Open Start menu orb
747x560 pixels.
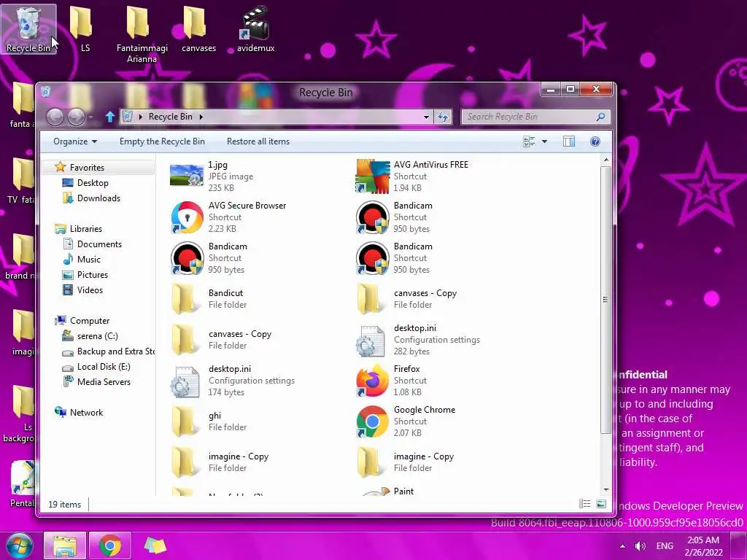pyautogui.click(x=20, y=545)
